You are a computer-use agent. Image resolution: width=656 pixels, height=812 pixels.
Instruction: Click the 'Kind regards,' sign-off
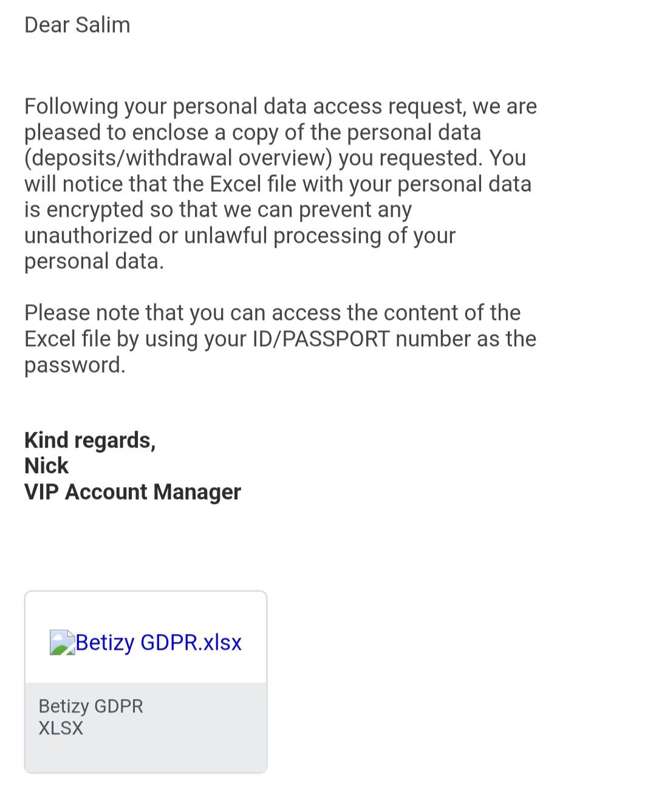90,440
